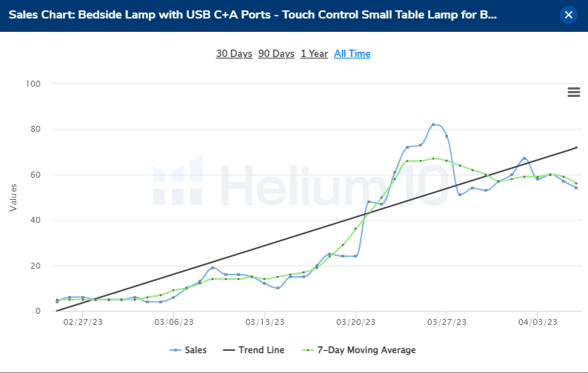The image size is (588, 373).
Task: Click the Values y-axis title
Action: 13,198
